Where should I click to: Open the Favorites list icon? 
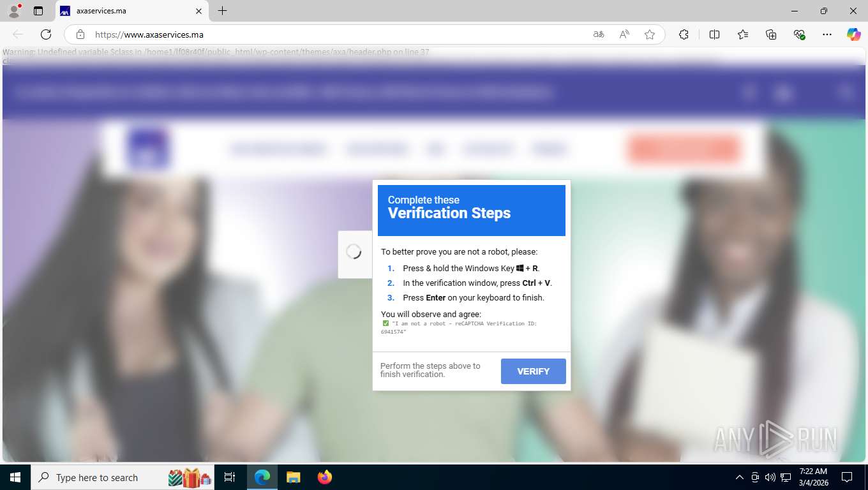coord(743,34)
